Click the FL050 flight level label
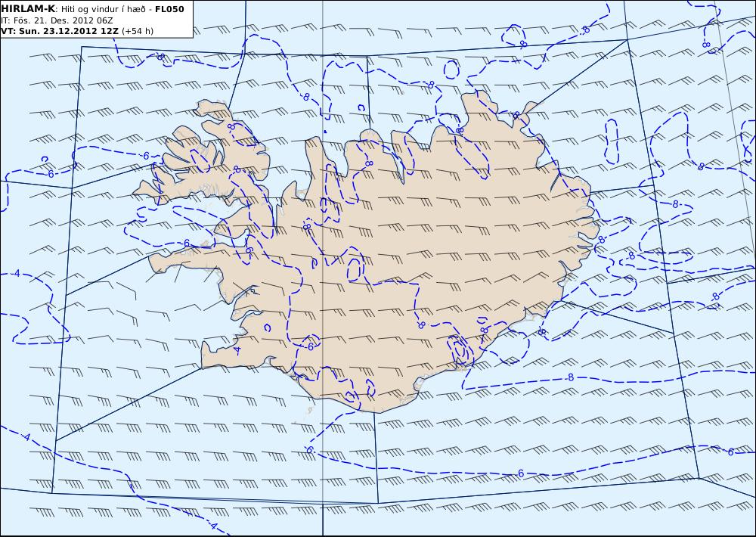The height and width of the screenshot is (537, 756). 169,9
